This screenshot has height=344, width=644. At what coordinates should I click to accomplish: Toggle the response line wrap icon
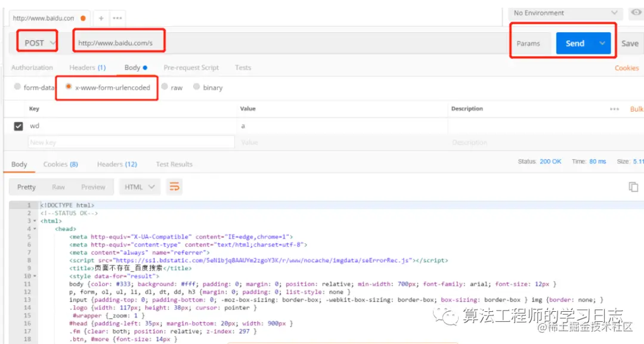click(x=175, y=187)
